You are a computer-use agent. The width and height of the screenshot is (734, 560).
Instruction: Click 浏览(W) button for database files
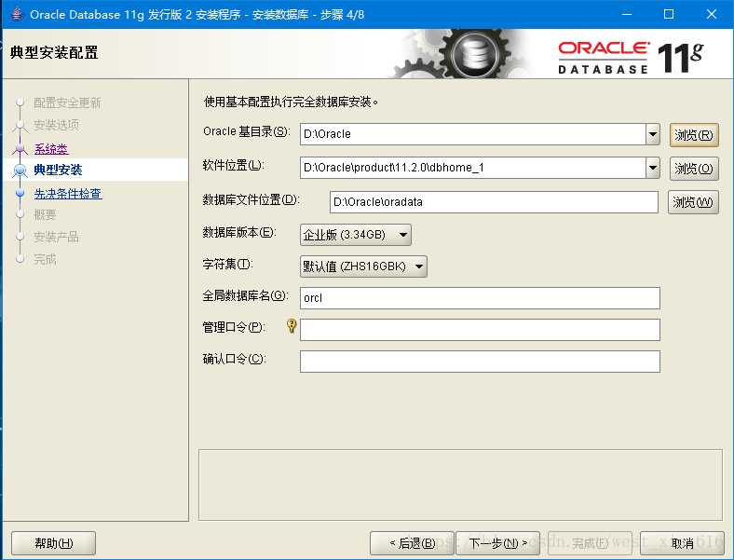click(693, 202)
